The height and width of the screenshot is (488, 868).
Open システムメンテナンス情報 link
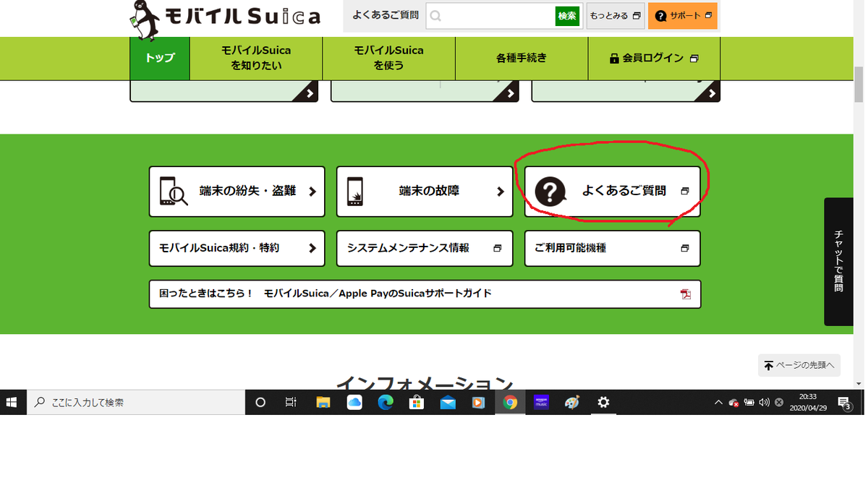[425, 248]
